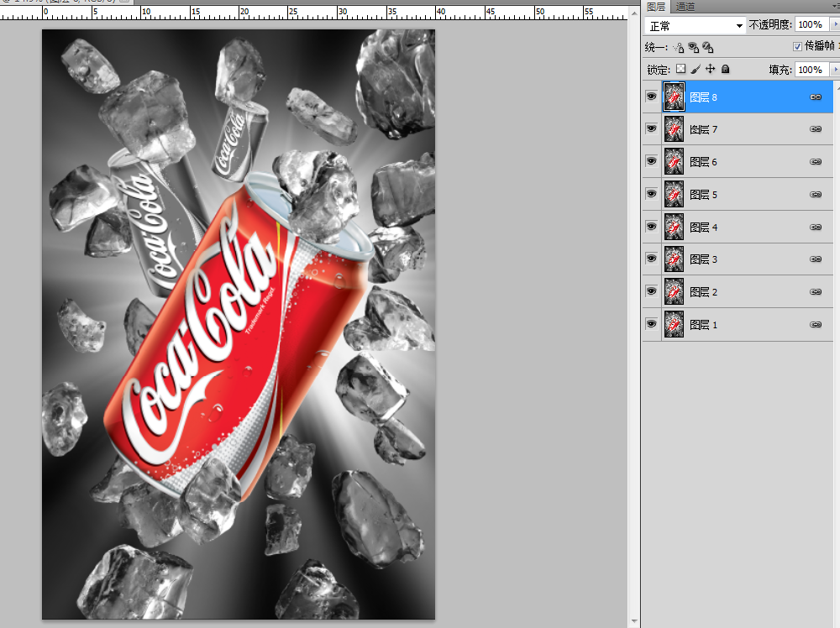The image size is (840, 628).
Task: Uncheck the 传播帧 checkbox
Action: 797,46
